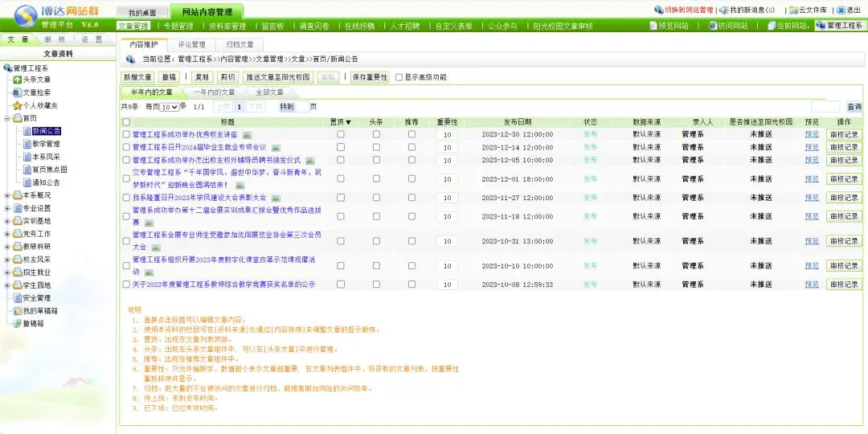The width and height of the screenshot is (868, 434).
Task: Click the 云文件库 folder icon
Action: point(793,10)
